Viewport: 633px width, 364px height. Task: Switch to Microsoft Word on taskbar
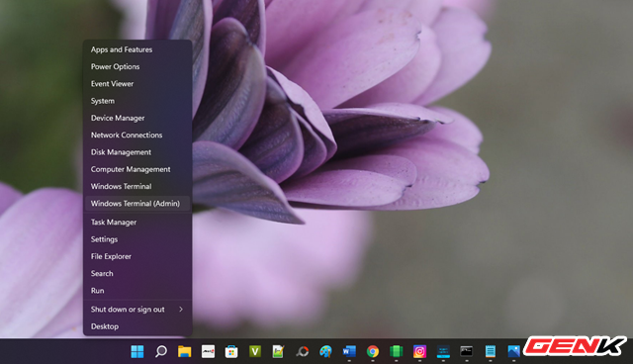point(349,351)
